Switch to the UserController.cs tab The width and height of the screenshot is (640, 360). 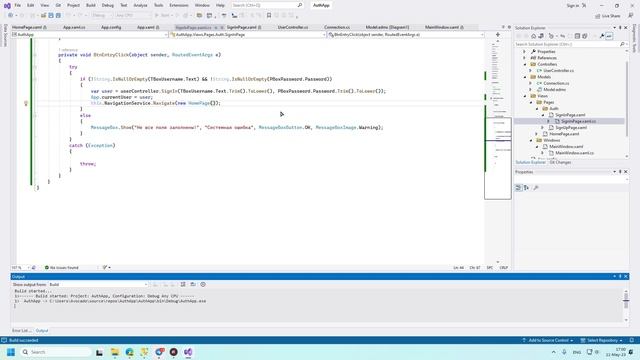tap(293, 27)
